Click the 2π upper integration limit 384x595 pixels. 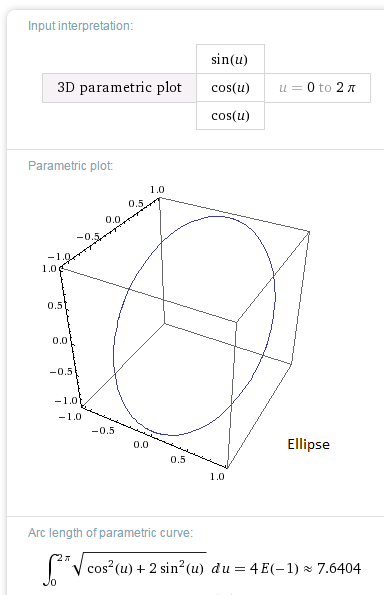click(x=63, y=558)
